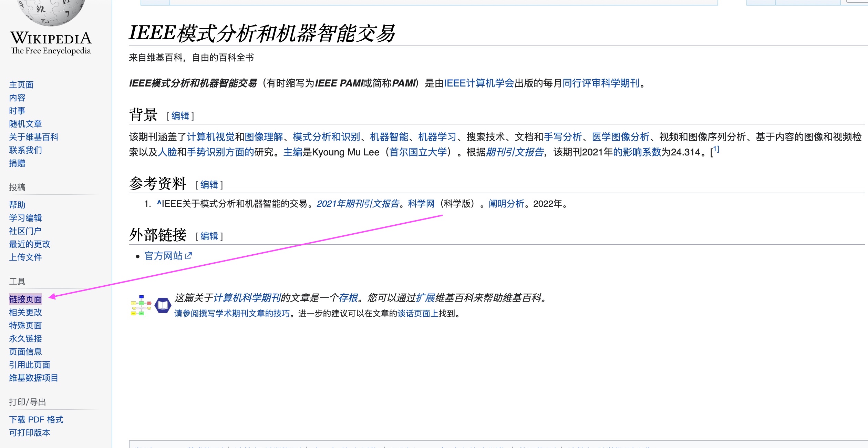Open 主页面 in the sidebar
This screenshot has width=868, height=448.
(x=21, y=84)
